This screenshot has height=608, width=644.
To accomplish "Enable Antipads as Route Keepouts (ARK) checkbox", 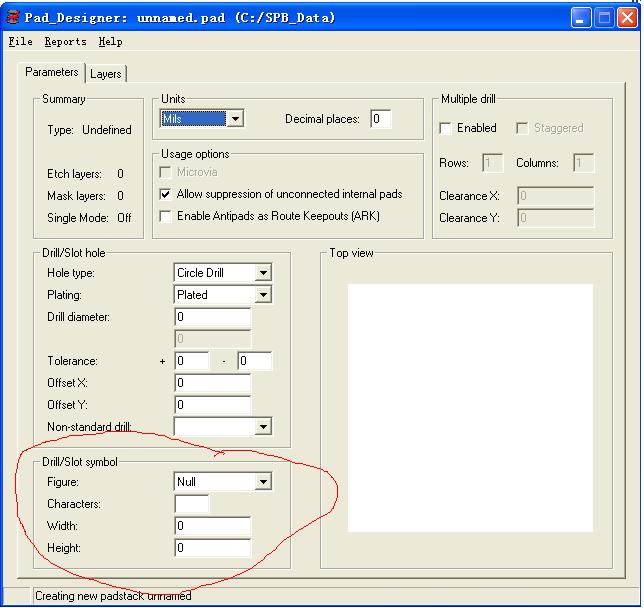I will [x=165, y=216].
